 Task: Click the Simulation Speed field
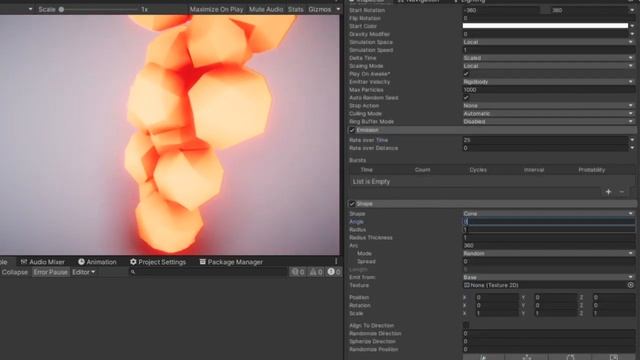click(549, 50)
